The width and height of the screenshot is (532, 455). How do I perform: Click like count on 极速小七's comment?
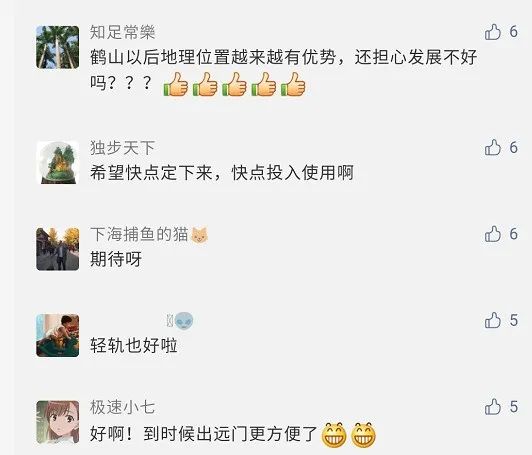(514, 407)
